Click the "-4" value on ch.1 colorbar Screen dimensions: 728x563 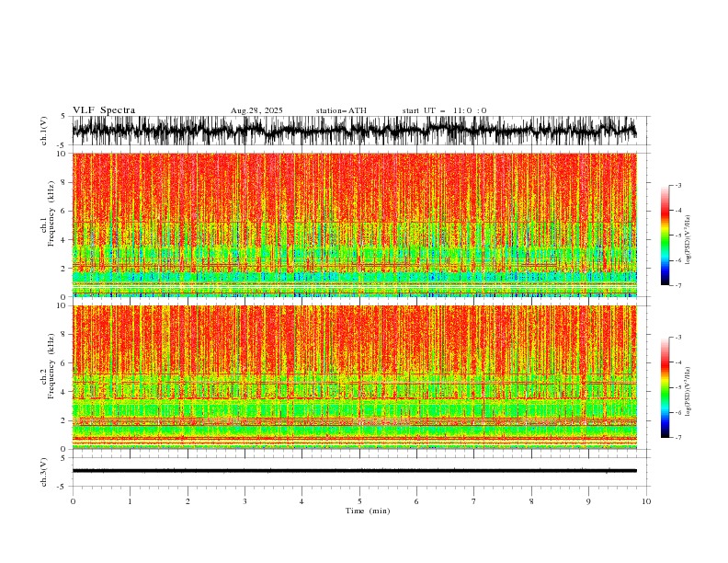point(678,211)
